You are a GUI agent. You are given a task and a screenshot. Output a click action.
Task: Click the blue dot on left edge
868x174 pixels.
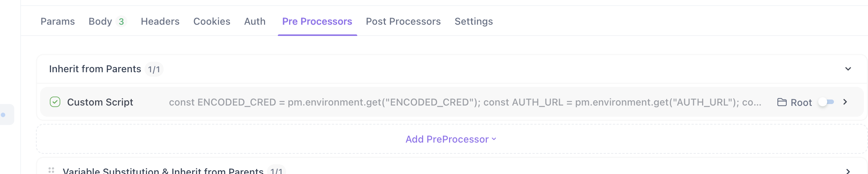3,115
